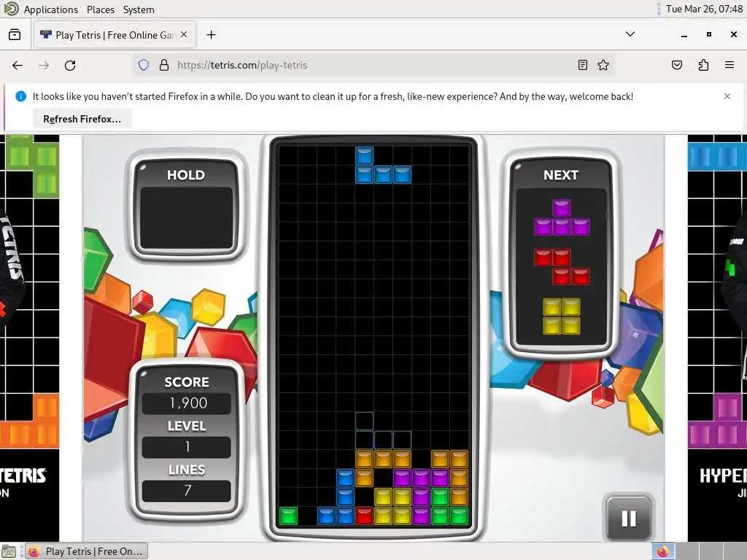Dismiss the Firefox refresh notification bar

(727, 96)
